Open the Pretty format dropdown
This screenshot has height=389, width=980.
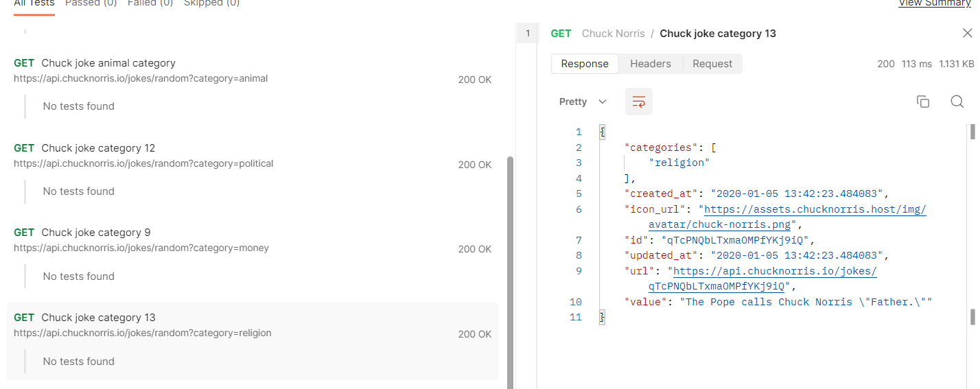point(583,102)
